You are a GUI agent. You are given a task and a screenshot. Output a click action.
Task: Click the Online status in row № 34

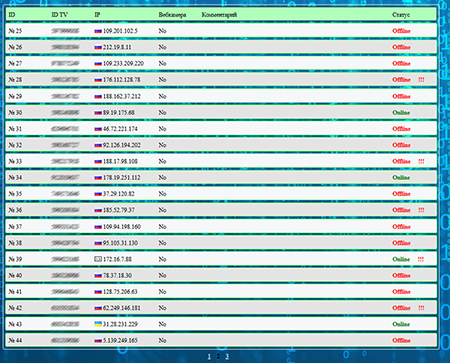tap(401, 178)
